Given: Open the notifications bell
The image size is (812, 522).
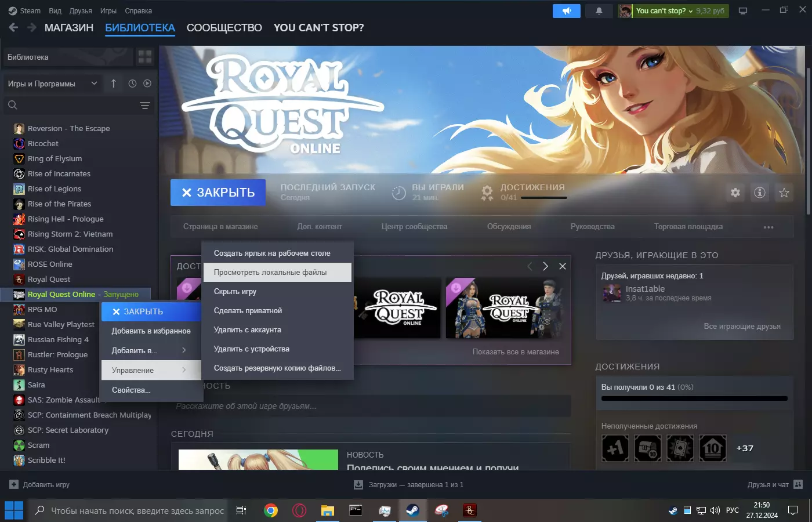Looking at the screenshot, I should coord(599,10).
